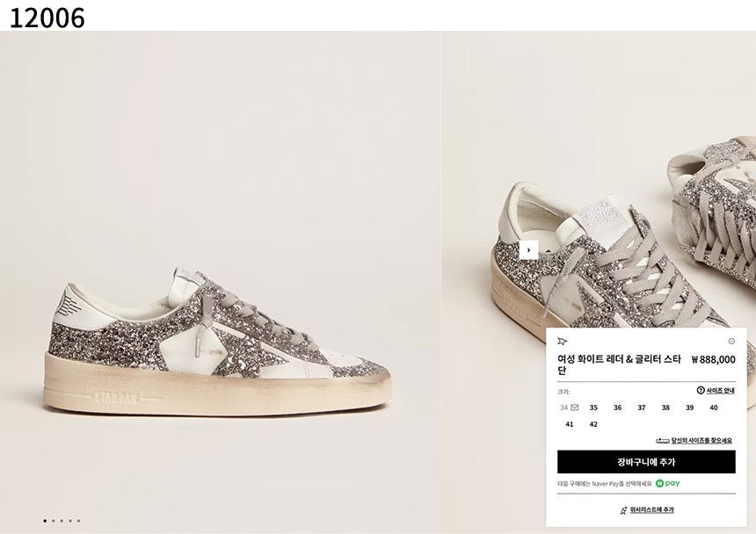Add to cart with 장바구니에 추가 button
Viewport: 756px width, 534px height.
(x=646, y=462)
